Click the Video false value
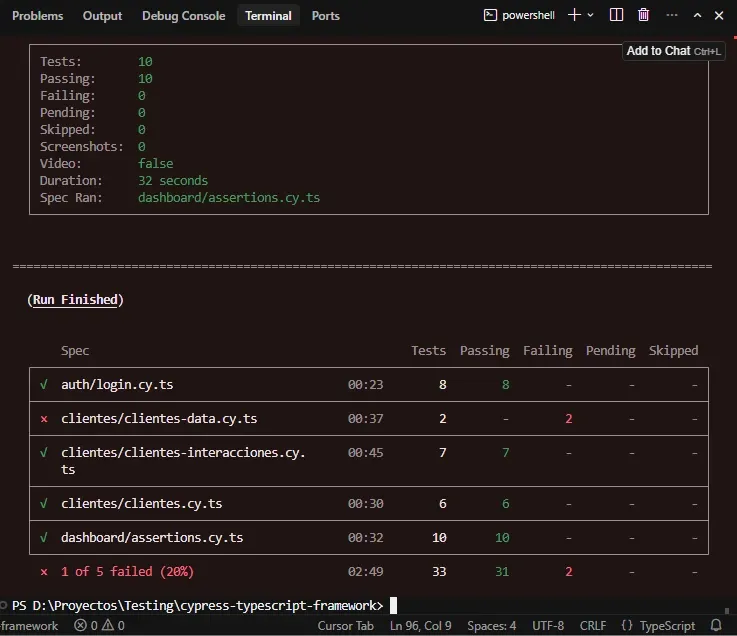The image size is (737, 636). point(156,164)
